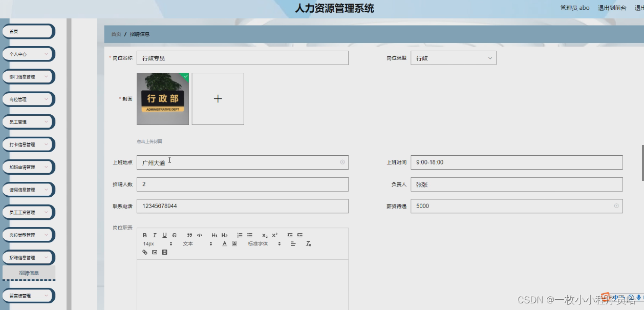Viewport: 644px width, 310px height.
Task: Apply Heading 1 style
Action: pos(214,235)
